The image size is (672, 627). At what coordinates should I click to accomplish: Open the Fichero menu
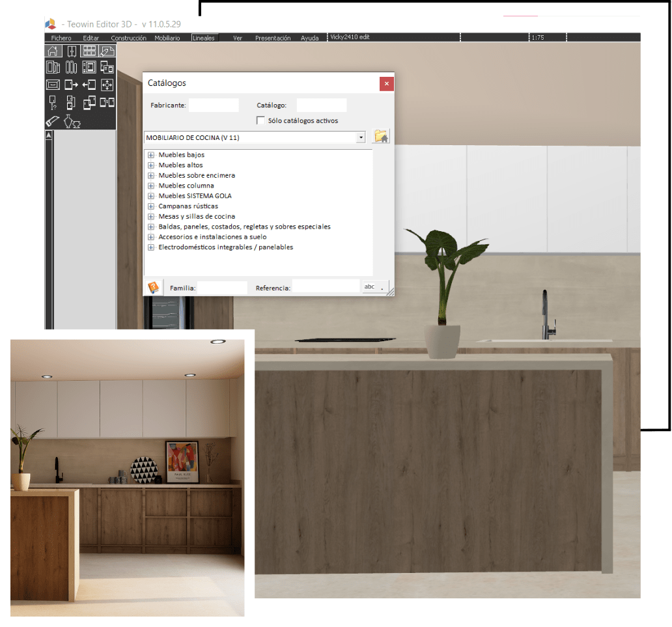pyautogui.click(x=61, y=38)
